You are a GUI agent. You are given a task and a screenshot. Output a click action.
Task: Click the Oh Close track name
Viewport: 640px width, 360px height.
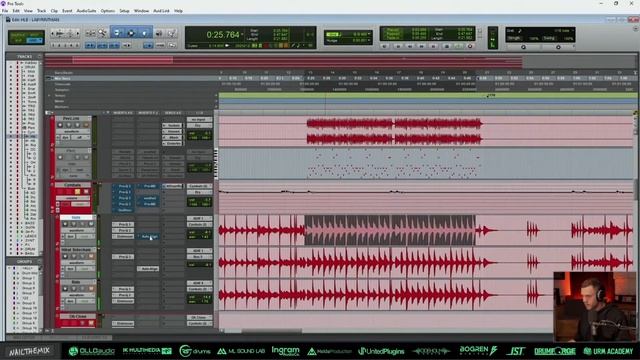tap(78, 316)
